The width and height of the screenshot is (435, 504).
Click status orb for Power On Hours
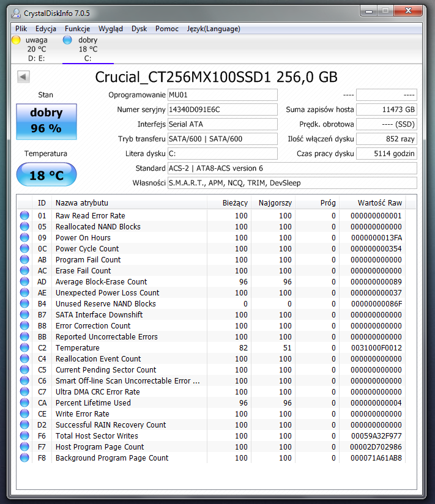24,237
